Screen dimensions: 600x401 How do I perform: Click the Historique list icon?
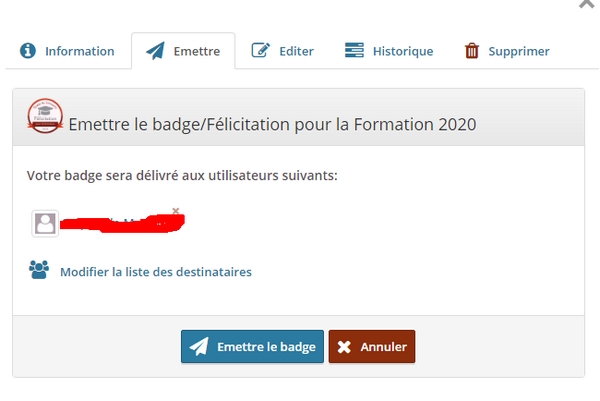coord(354,50)
